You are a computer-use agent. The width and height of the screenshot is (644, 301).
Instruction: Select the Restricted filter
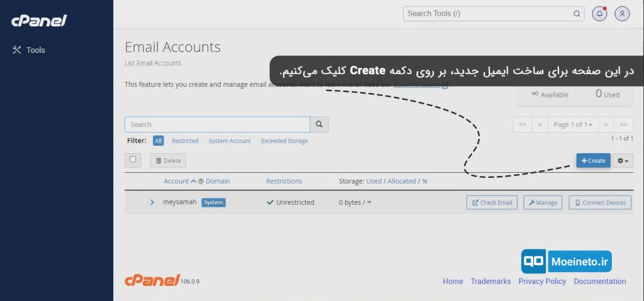[185, 141]
